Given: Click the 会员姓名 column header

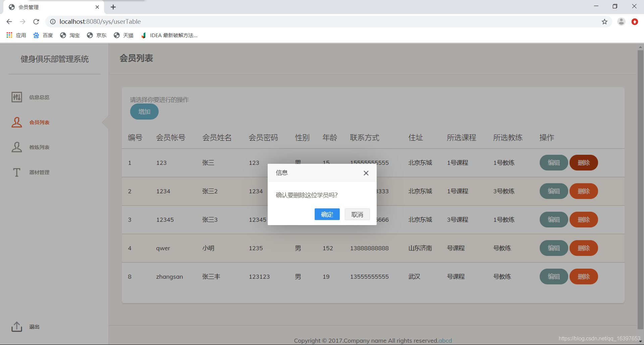Looking at the screenshot, I should 217,138.
